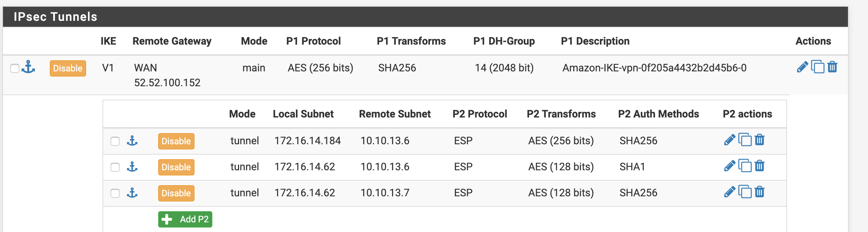This screenshot has width=868, height=232.
Task: Disable the 172.16.14.184 phase 2 entry
Action: [x=176, y=141]
